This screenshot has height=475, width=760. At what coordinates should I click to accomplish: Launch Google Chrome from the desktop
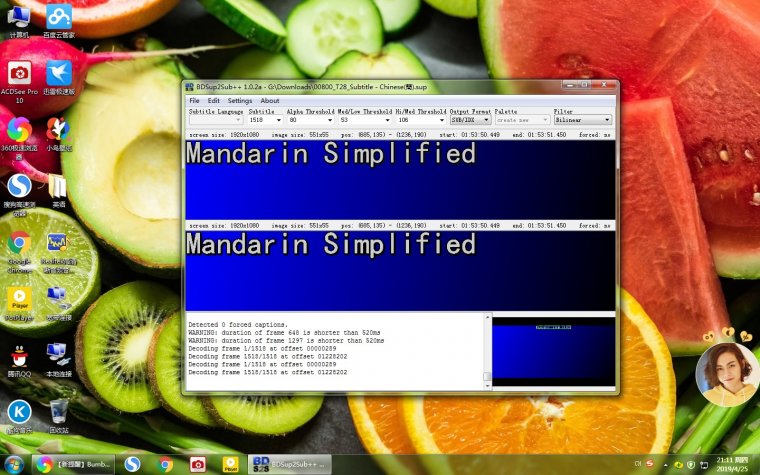[x=19, y=252]
